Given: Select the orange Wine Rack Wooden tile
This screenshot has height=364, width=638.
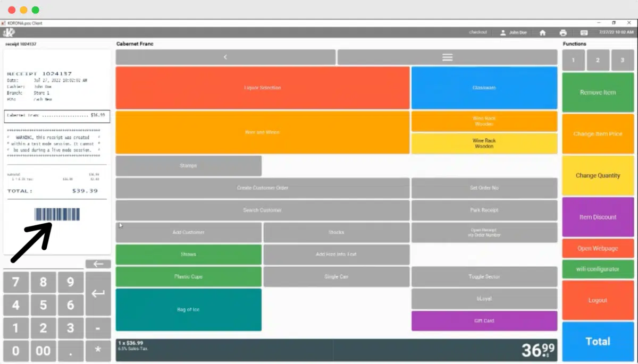Looking at the screenshot, I should (484, 121).
